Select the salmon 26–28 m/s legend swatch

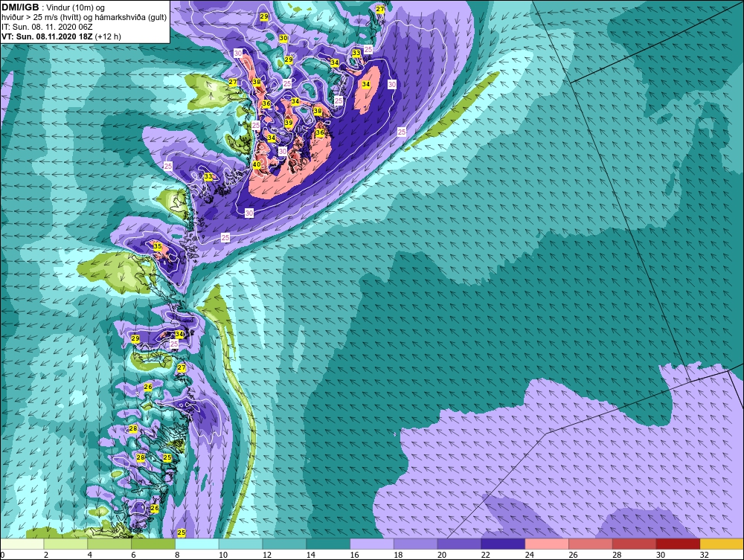[x=590, y=544]
